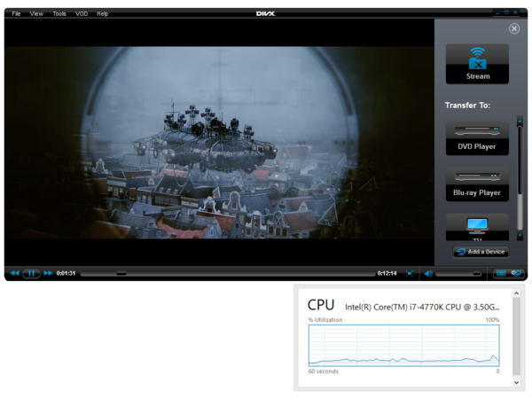The height and width of the screenshot is (399, 532).
Task: Select DVD Player as transfer target
Action: [x=477, y=138]
